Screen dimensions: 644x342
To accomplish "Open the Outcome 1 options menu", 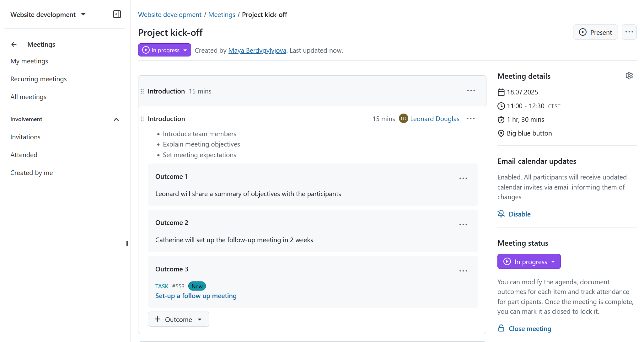I will 463,178.
